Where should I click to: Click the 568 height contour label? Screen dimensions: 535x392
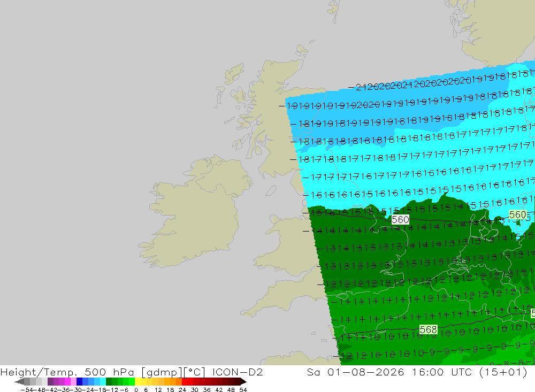point(428,329)
